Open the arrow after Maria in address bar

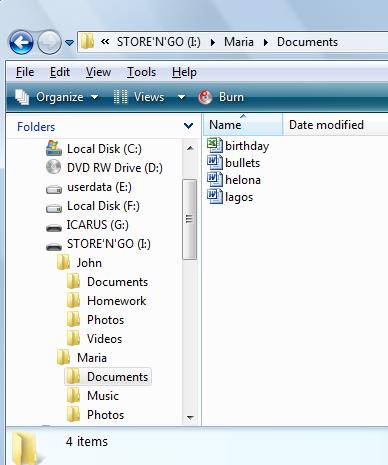pyautogui.click(x=266, y=43)
